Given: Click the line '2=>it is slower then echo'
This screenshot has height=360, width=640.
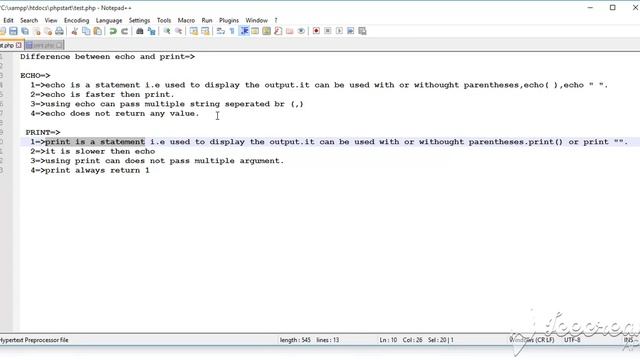Looking at the screenshot, I should coord(93,151).
